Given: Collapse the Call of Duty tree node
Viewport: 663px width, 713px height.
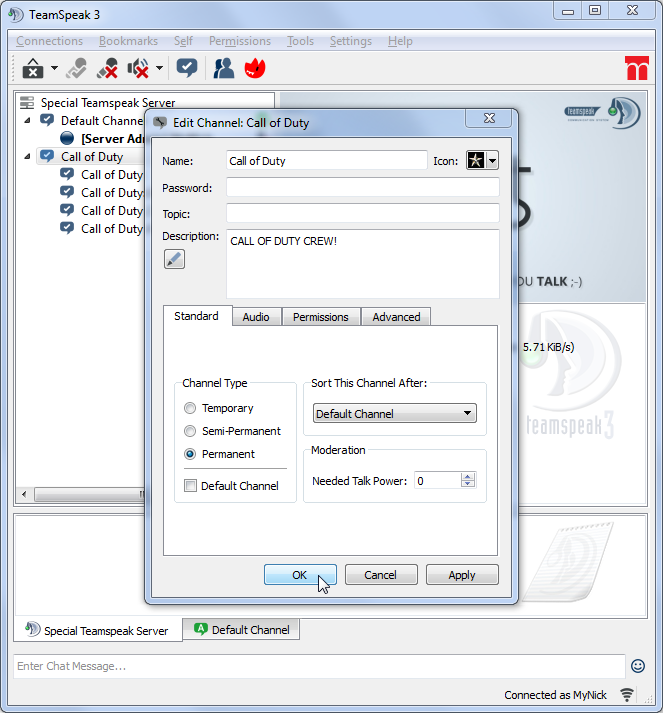Looking at the screenshot, I should coord(27,156).
